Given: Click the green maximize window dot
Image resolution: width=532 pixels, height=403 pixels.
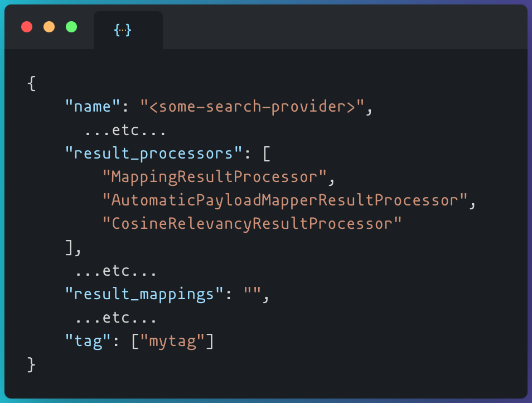Looking at the screenshot, I should click(71, 27).
